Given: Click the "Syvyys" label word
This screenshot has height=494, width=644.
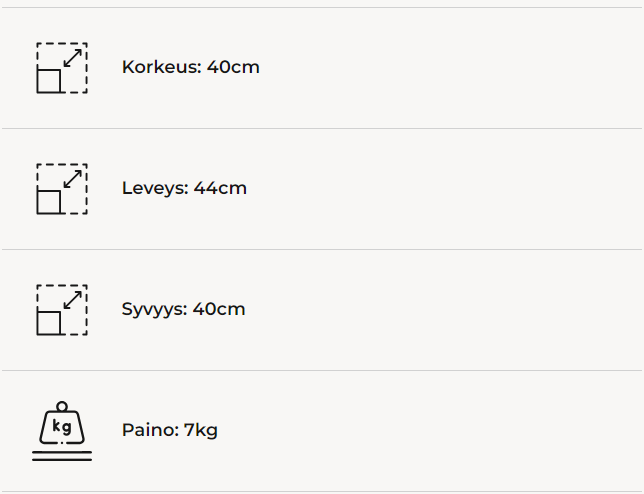Looking at the screenshot, I should tap(153, 310).
